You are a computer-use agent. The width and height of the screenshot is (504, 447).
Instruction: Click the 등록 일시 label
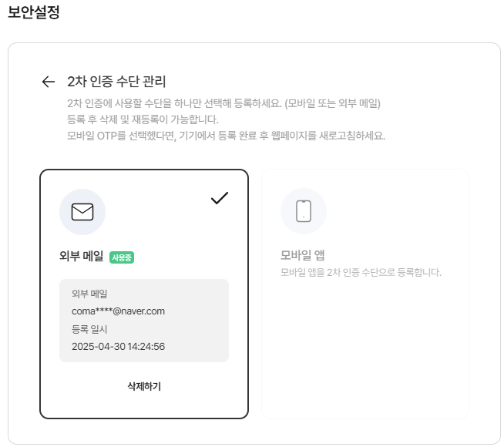[90, 329]
